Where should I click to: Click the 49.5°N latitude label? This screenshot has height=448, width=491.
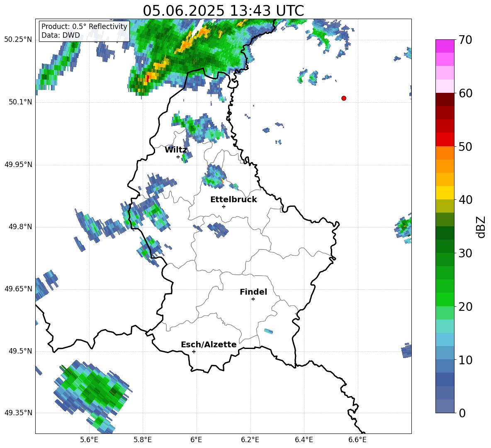(x=20, y=351)
